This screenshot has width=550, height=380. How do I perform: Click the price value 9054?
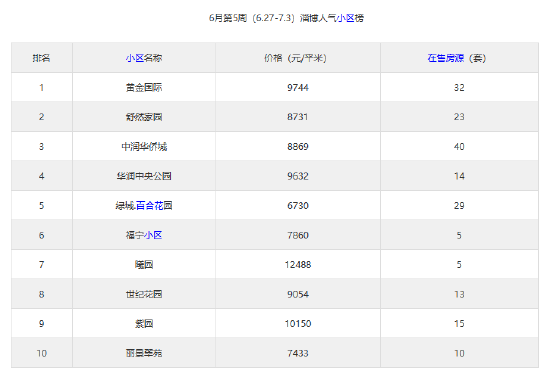tap(298, 294)
